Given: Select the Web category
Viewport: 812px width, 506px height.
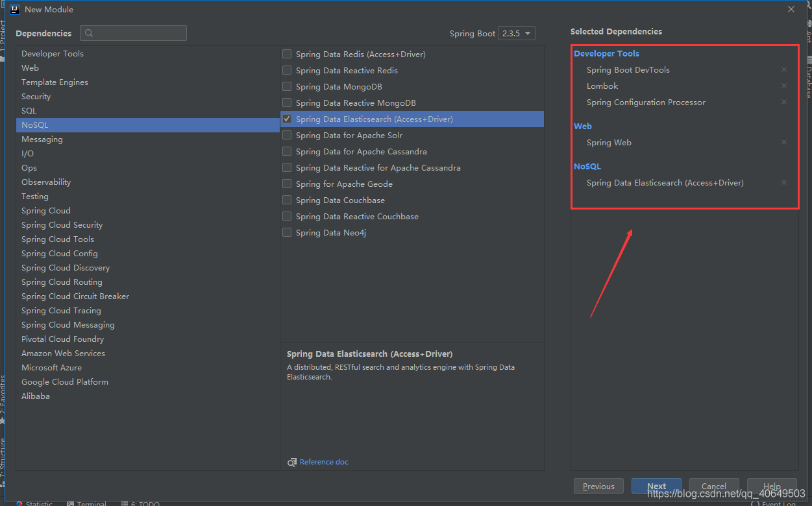Looking at the screenshot, I should pyautogui.click(x=148, y=67).
